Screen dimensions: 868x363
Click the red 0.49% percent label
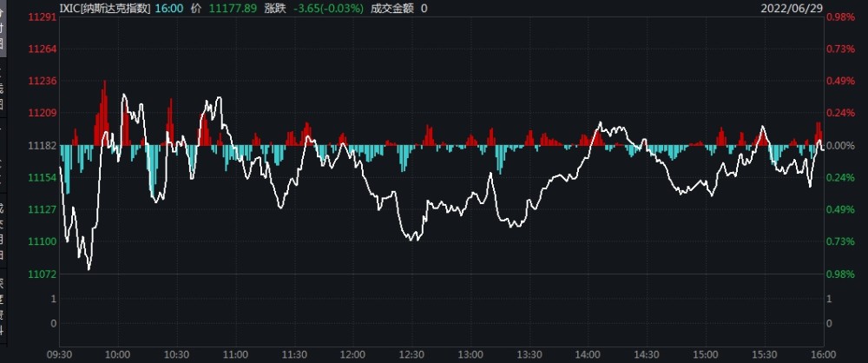pos(840,81)
